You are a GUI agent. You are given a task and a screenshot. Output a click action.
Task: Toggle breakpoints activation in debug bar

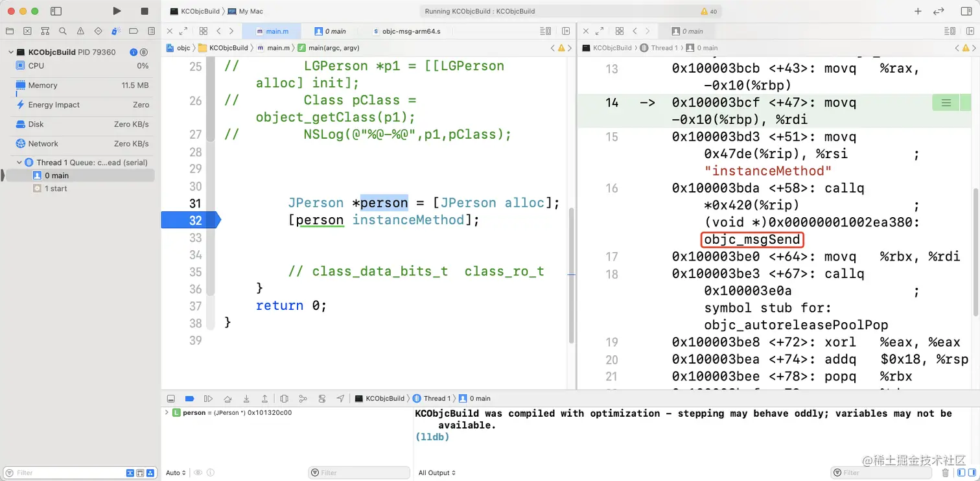tap(190, 399)
